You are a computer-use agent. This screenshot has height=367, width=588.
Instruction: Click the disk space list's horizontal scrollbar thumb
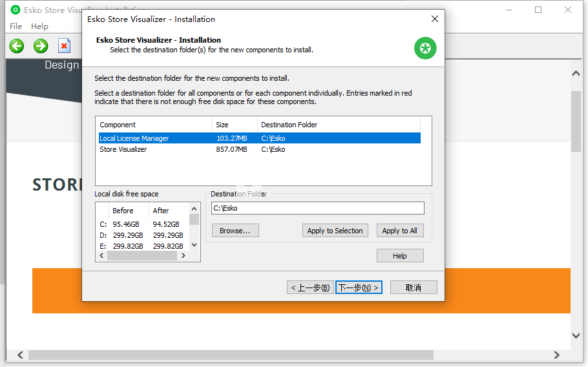point(142,256)
